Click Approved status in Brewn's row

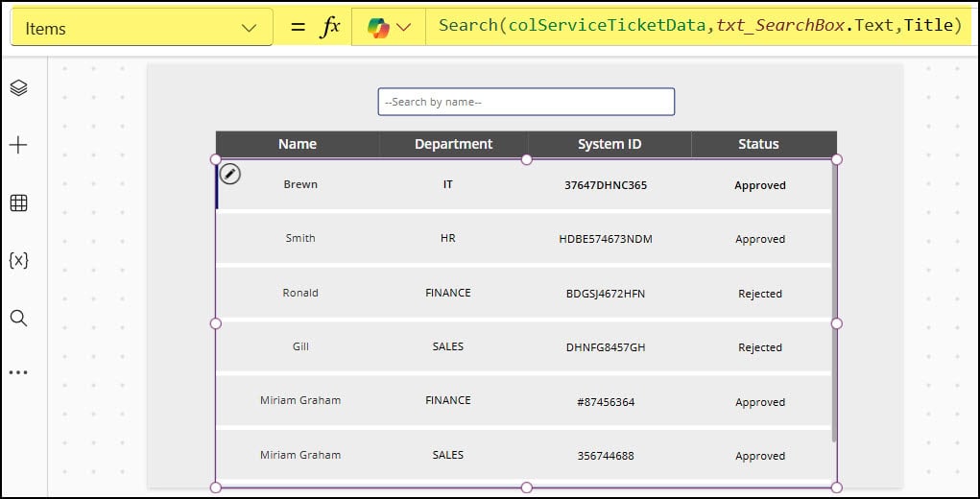click(x=760, y=185)
